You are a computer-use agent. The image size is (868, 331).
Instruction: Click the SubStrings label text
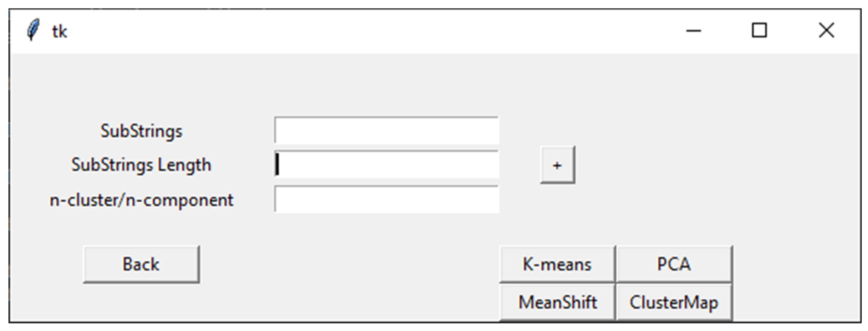tap(141, 131)
